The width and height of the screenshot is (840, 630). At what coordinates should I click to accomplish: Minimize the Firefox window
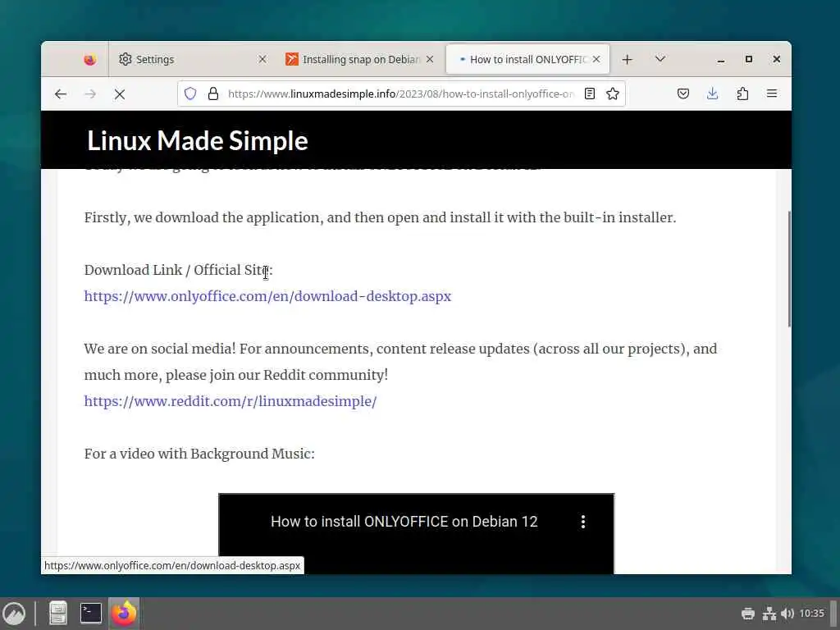[x=721, y=59]
